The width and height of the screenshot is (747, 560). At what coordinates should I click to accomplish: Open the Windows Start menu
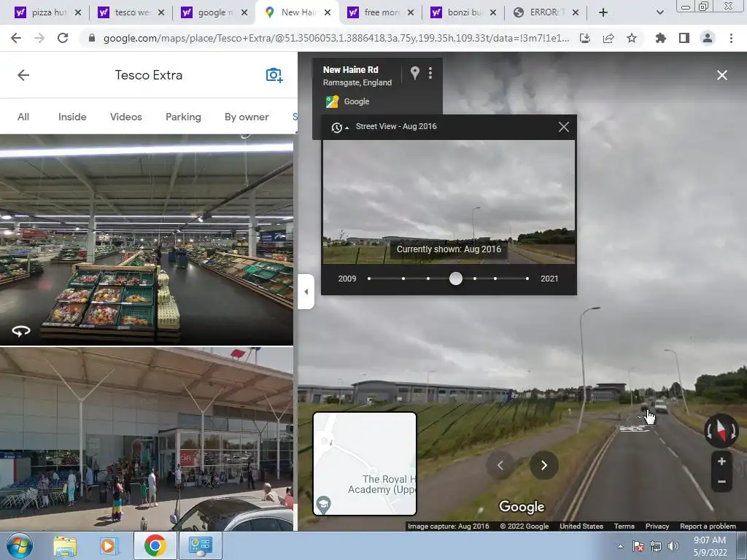click(19, 545)
